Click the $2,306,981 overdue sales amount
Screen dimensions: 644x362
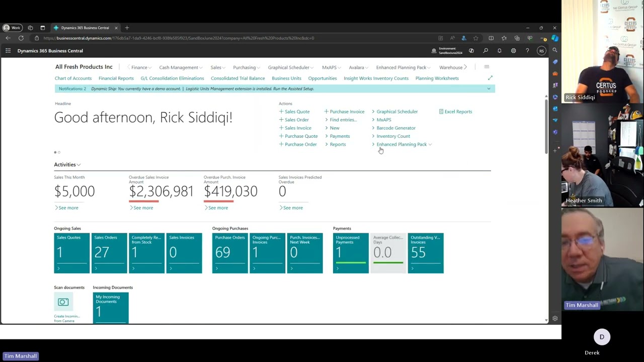pyautogui.click(x=161, y=191)
